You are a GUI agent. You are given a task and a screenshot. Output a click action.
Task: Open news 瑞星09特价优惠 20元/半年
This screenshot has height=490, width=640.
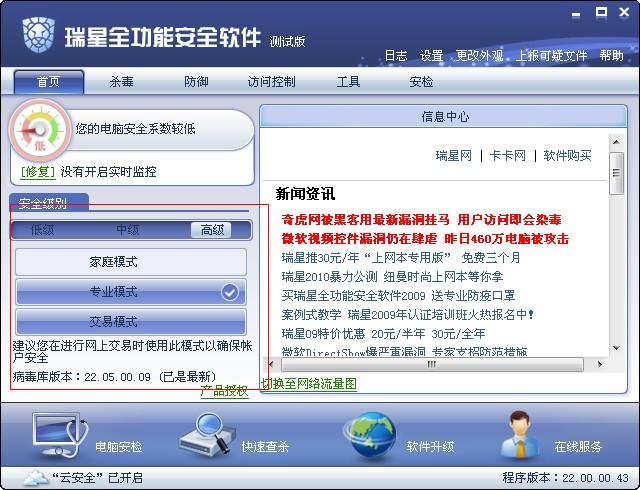tap(383, 334)
